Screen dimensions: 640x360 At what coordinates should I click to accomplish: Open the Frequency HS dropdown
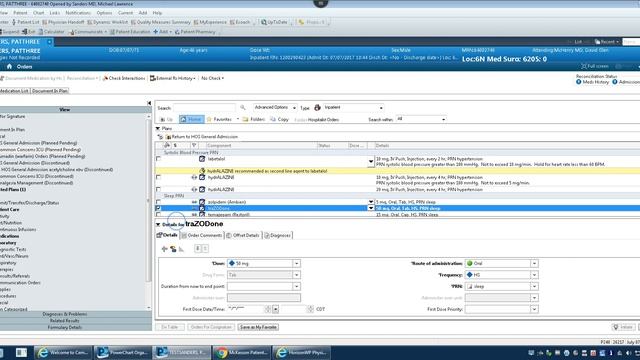(x=534, y=275)
